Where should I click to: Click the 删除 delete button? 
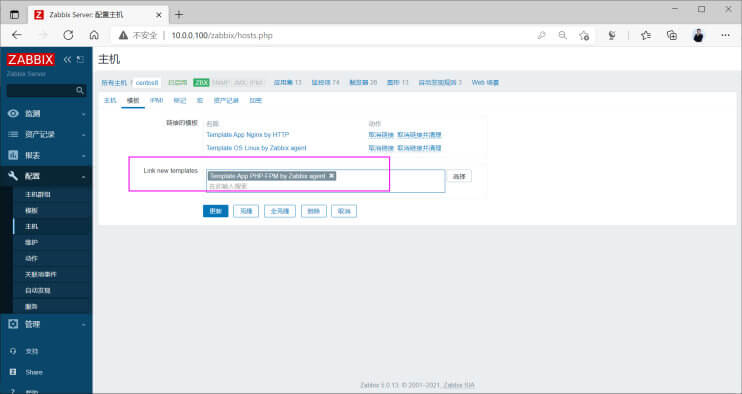coord(314,211)
